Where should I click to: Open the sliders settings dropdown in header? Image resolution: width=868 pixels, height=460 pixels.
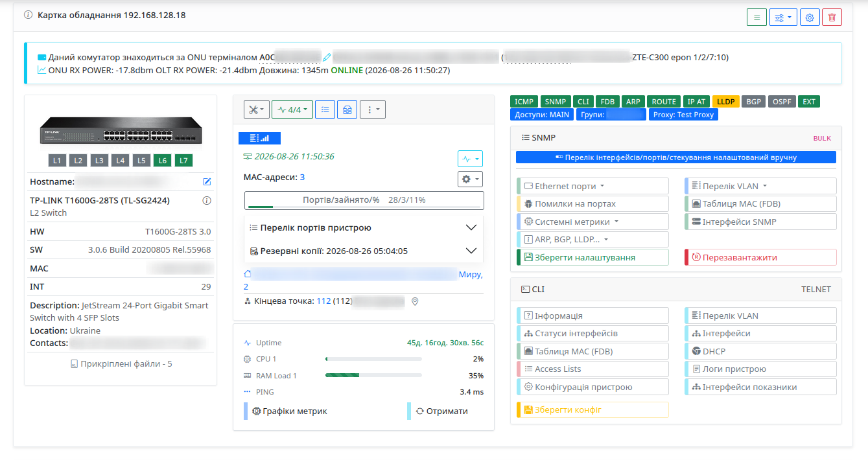click(783, 17)
